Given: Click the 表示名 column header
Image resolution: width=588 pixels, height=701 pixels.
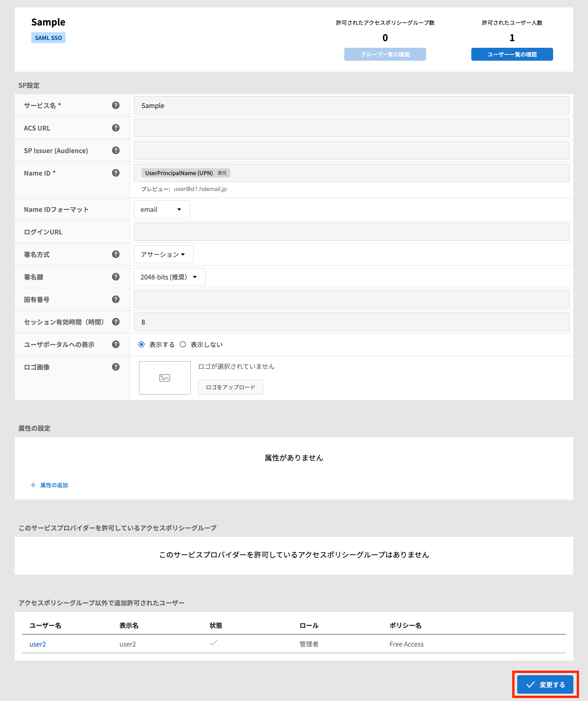Looking at the screenshot, I should [x=129, y=626].
